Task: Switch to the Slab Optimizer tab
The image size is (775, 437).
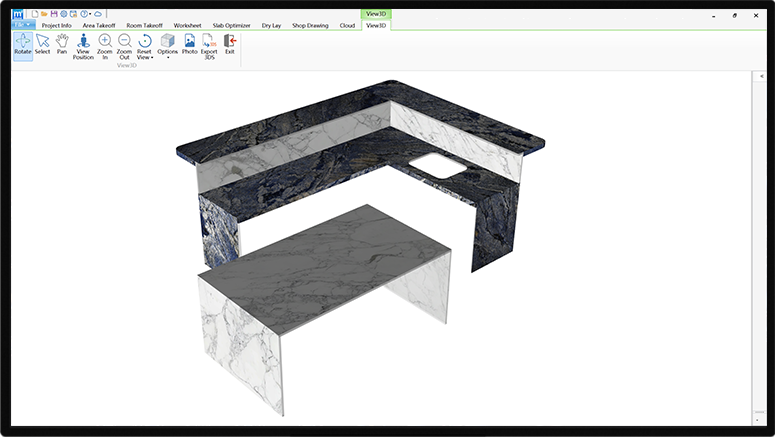Action: pos(231,25)
